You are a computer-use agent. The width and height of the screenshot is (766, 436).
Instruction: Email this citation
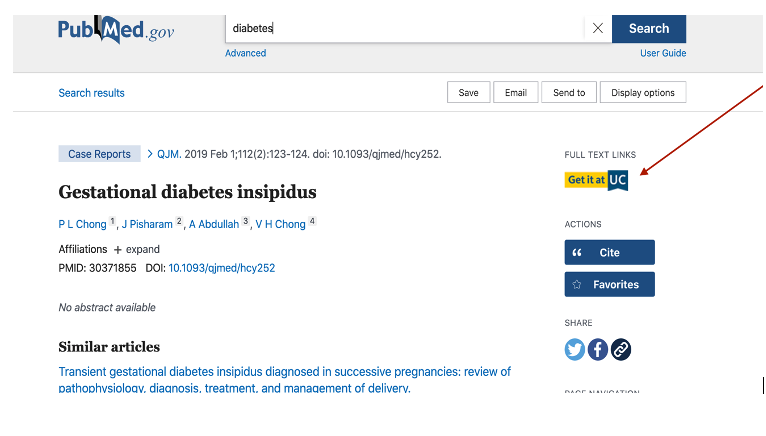point(515,92)
